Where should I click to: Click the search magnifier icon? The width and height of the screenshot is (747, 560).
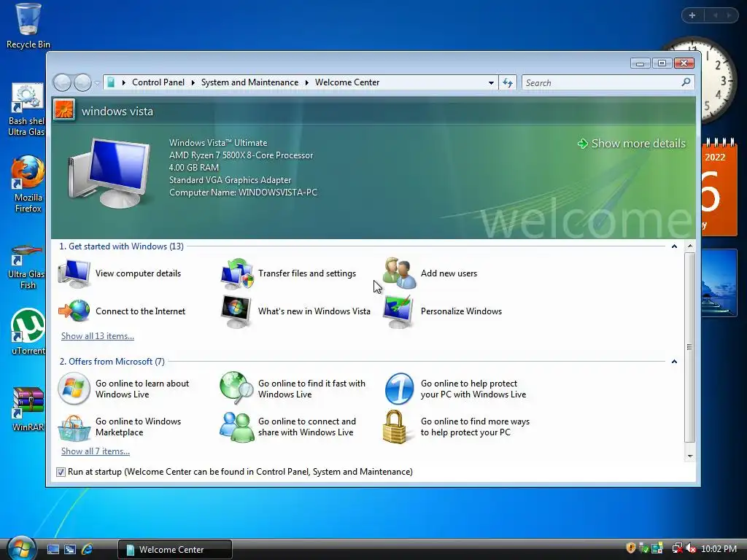(686, 82)
